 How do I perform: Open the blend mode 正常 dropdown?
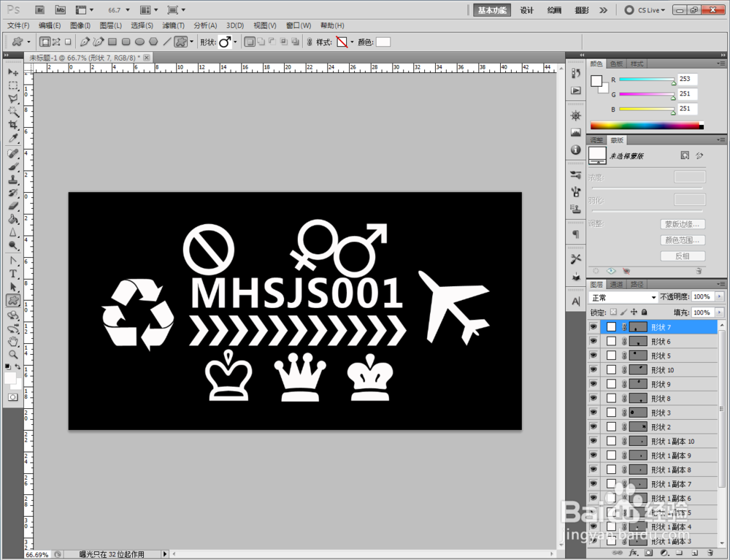[x=623, y=297]
